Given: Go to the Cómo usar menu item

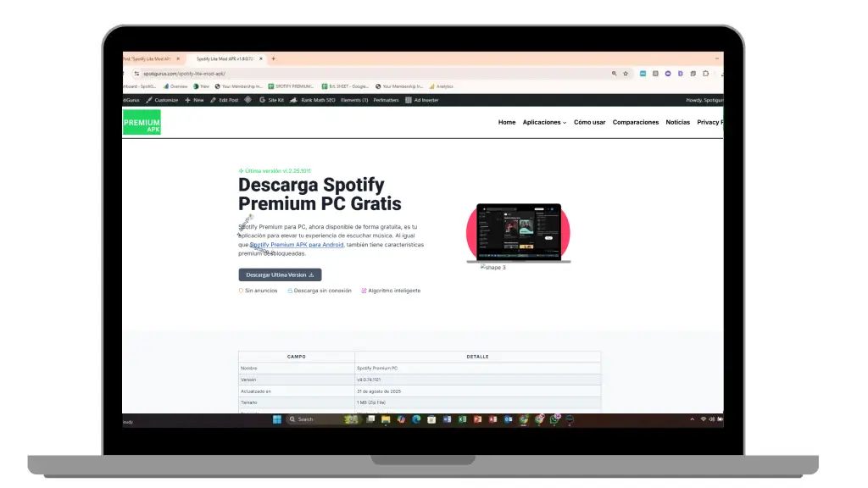Looking at the screenshot, I should [589, 122].
